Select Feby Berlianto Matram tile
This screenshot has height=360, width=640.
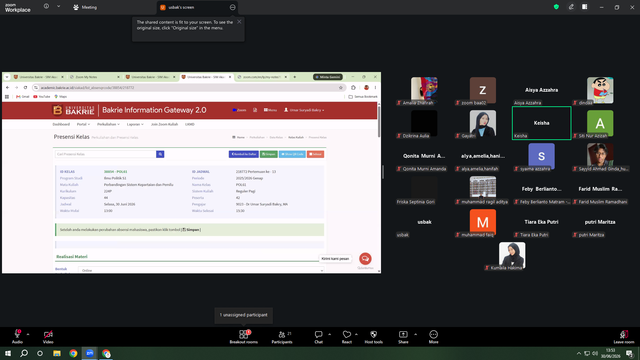pos(542,189)
